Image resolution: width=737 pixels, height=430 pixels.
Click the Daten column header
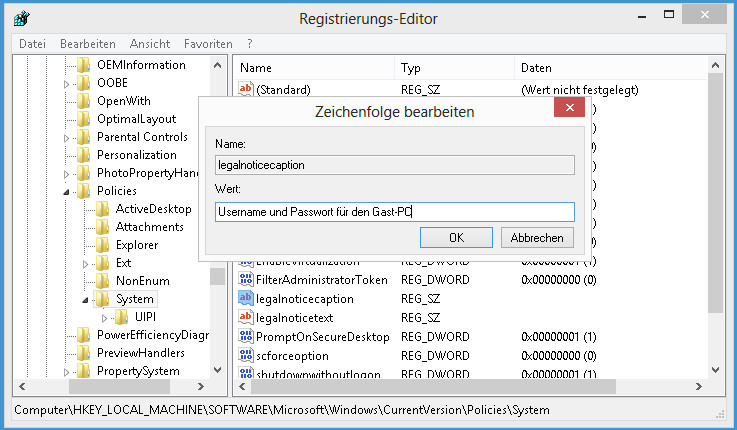611,68
